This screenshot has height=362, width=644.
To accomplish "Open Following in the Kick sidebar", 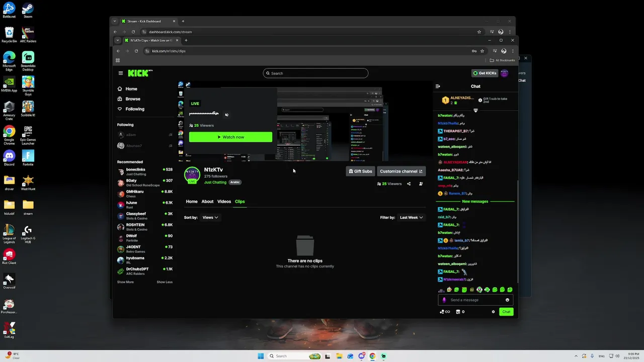I will click(131, 109).
